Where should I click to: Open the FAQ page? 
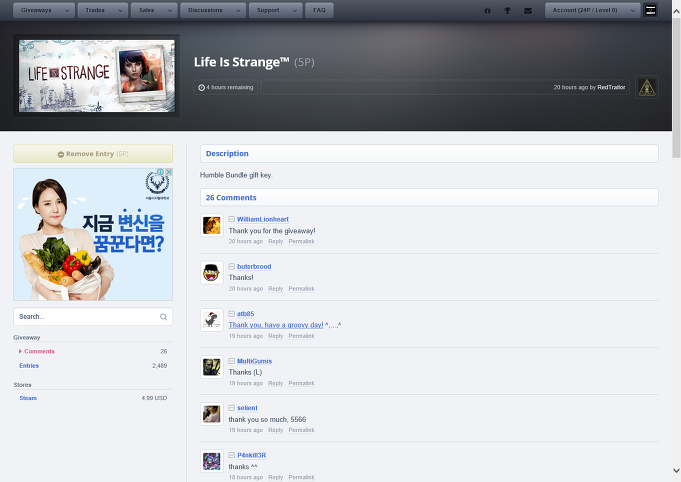click(x=319, y=10)
